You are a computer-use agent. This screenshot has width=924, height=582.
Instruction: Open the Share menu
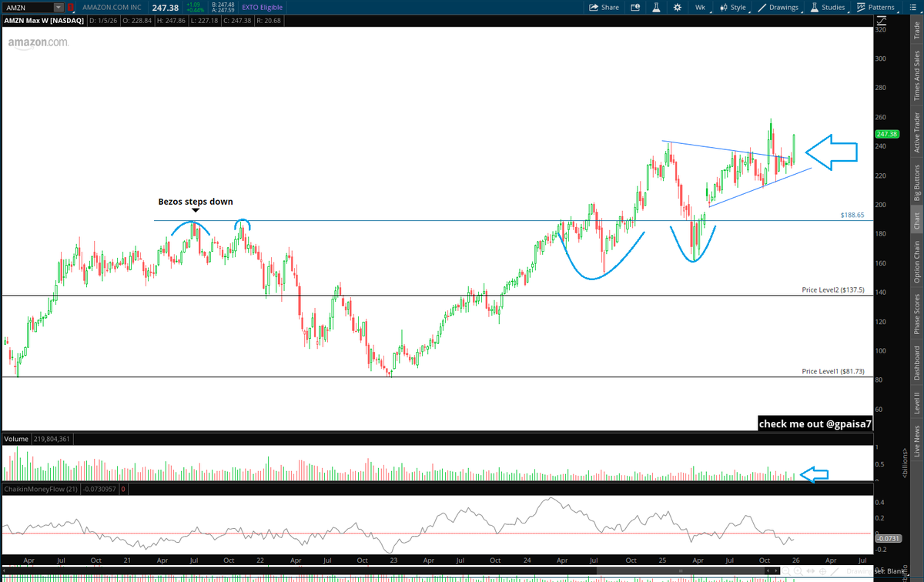(604, 7)
